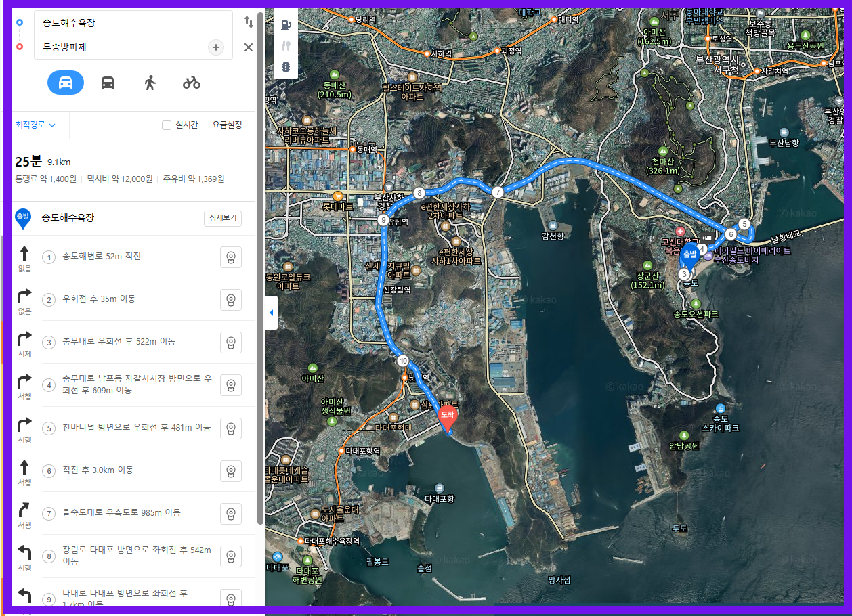Select the walking route icon
The height and width of the screenshot is (616, 852).
pyautogui.click(x=150, y=83)
